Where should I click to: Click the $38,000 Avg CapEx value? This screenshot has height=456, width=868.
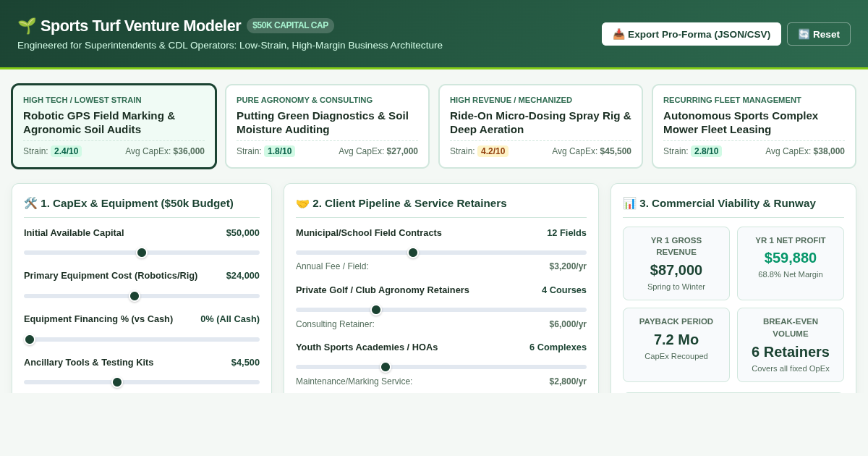pos(829,151)
